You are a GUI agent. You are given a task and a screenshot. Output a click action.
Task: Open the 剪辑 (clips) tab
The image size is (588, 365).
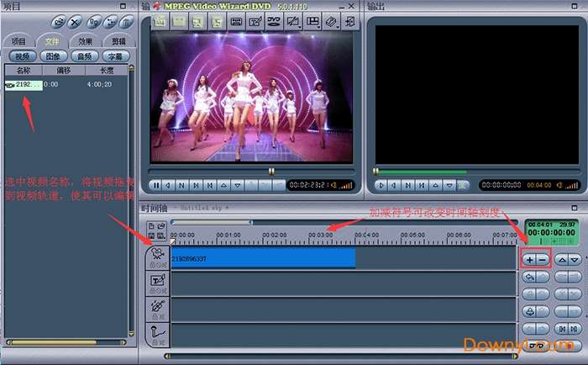click(x=118, y=40)
